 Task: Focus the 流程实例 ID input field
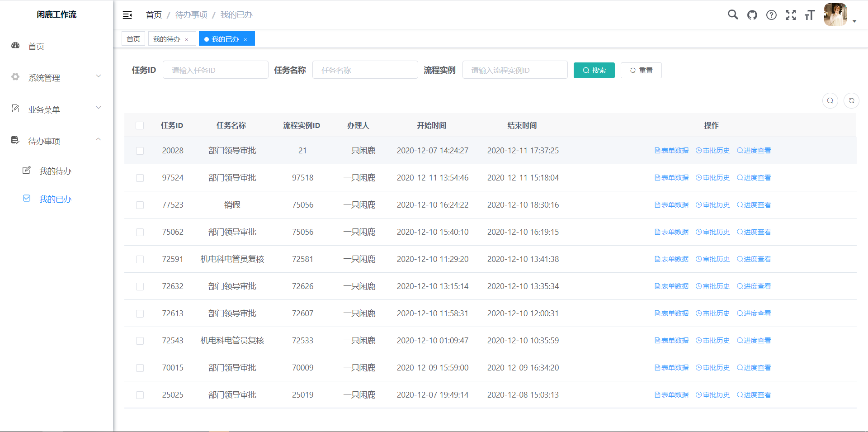tap(515, 70)
